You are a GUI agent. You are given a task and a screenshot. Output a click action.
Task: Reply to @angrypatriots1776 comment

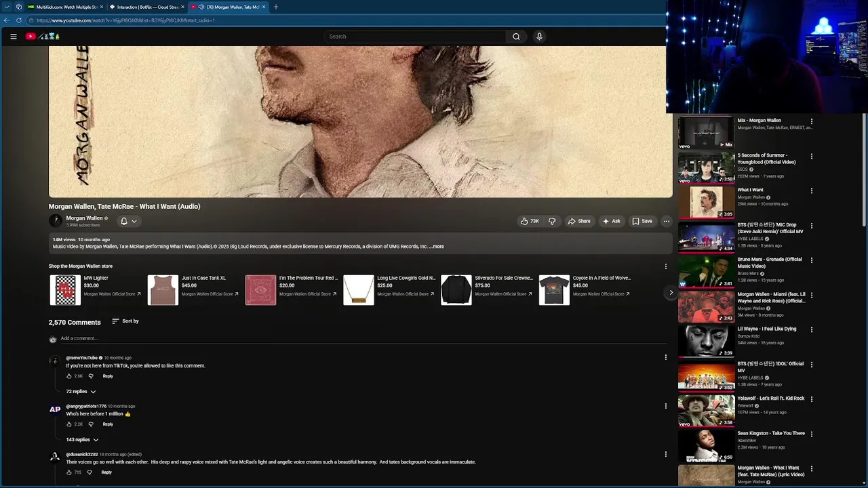[x=108, y=424]
